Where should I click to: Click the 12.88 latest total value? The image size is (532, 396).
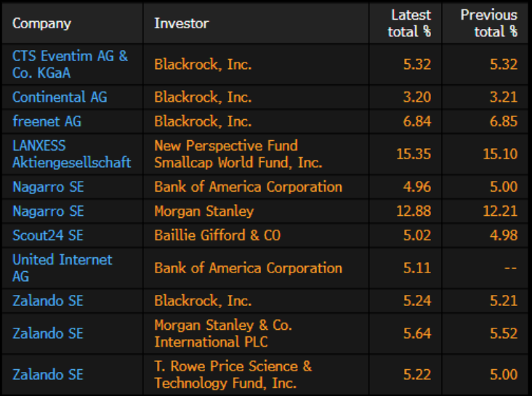pos(416,211)
